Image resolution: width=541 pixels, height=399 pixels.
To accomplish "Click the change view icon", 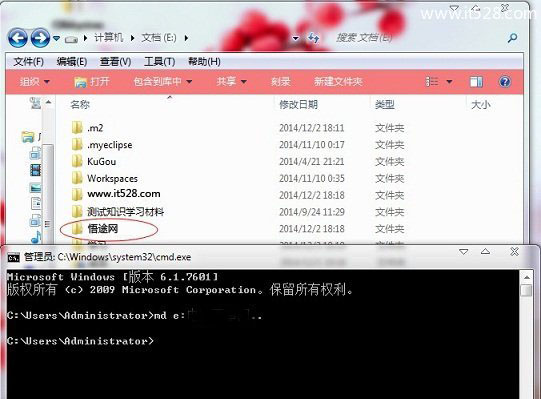I will tap(432, 82).
